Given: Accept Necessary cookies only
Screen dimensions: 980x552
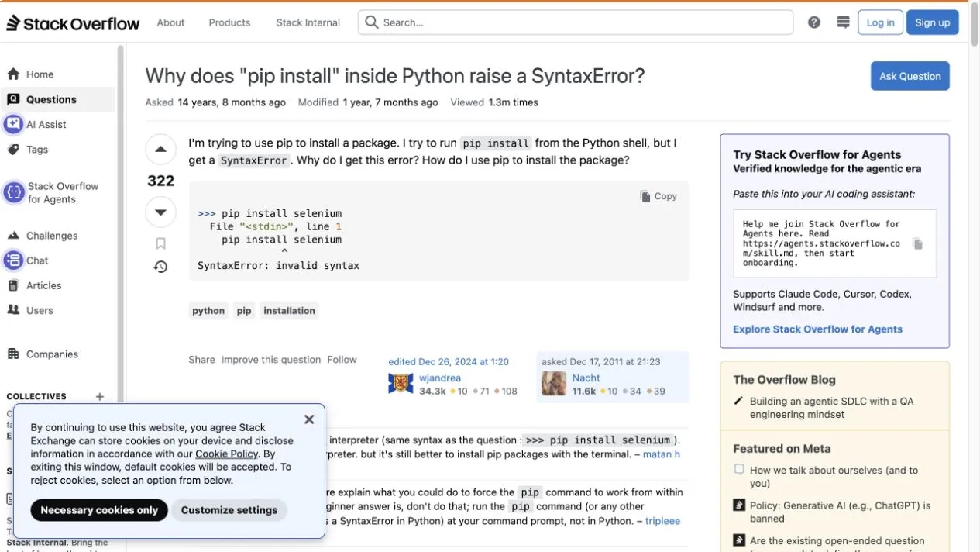Looking at the screenshot, I should [x=99, y=510].
